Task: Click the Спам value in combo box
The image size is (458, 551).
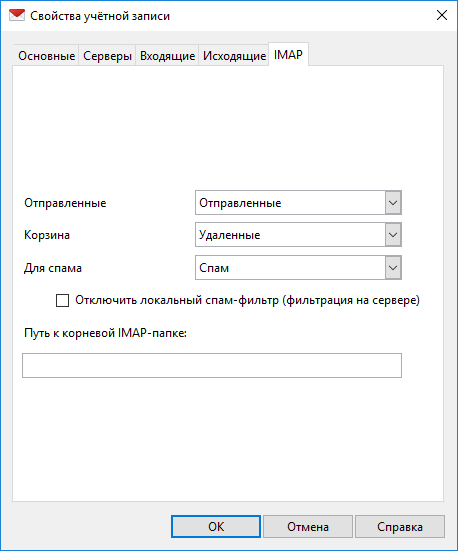Action: [214, 268]
